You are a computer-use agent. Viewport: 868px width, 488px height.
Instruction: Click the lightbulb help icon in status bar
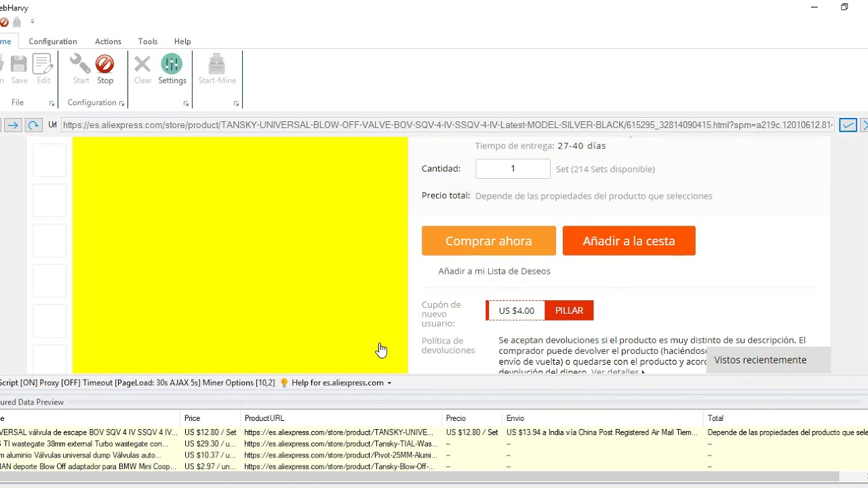pos(284,383)
